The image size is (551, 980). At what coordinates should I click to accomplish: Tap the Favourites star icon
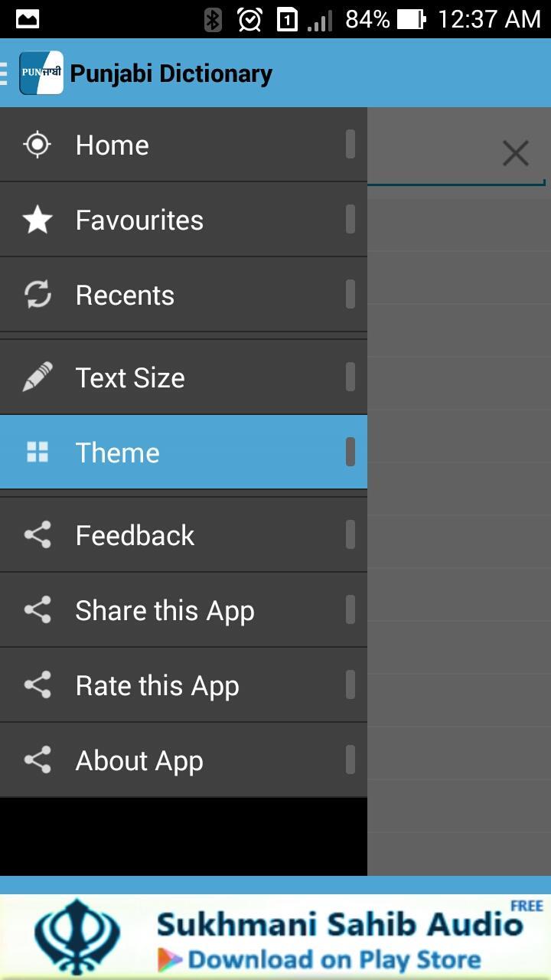tap(37, 220)
